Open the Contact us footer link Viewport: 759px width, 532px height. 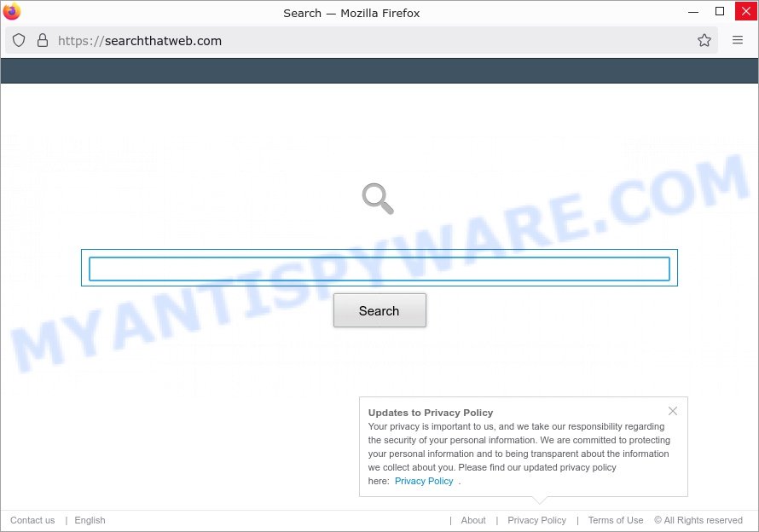click(x=32, y=520)
